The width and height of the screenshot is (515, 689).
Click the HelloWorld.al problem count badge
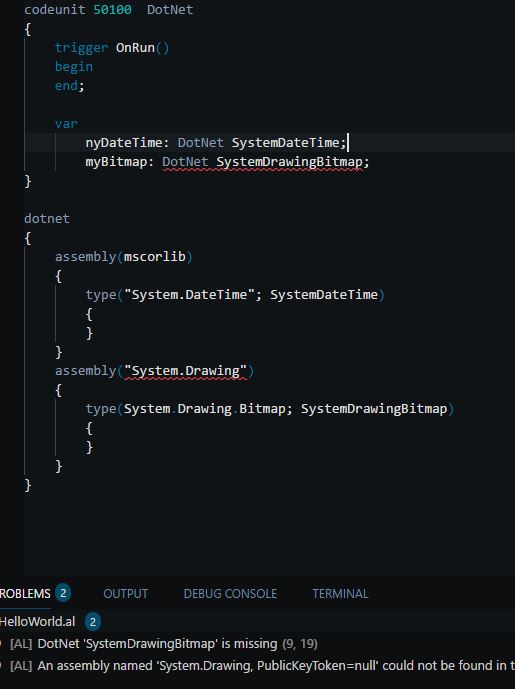[x=93, y=621]
